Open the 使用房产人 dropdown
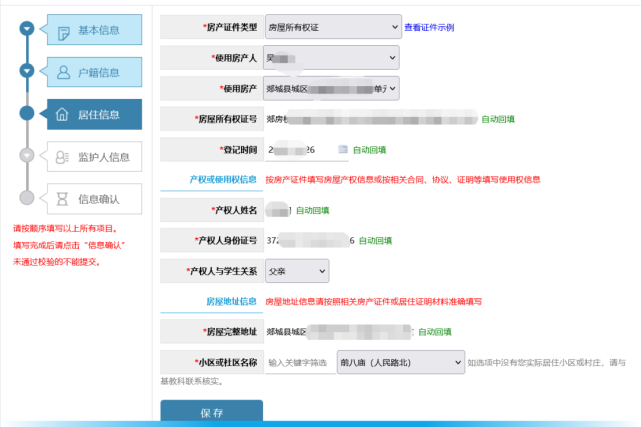Screen dimensions: 641x427 point(332,58)
